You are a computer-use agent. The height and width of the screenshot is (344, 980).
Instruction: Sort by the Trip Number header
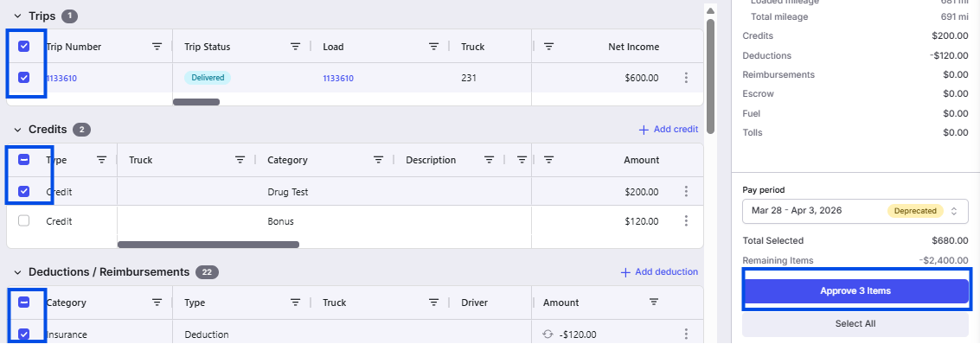point(74,47)
